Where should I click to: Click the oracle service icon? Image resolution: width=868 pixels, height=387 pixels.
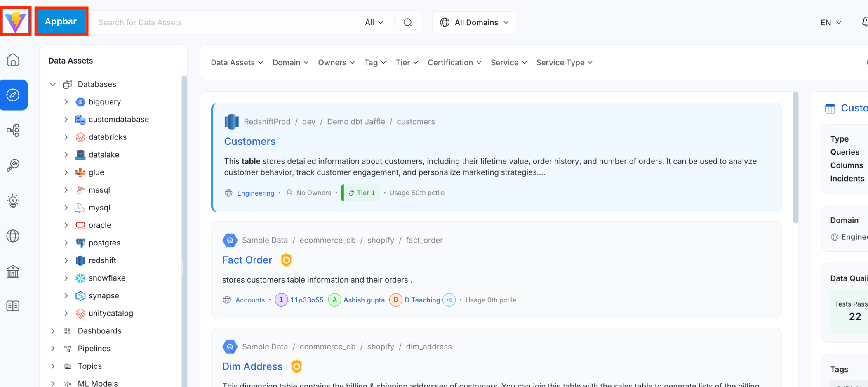coord(80,225)
